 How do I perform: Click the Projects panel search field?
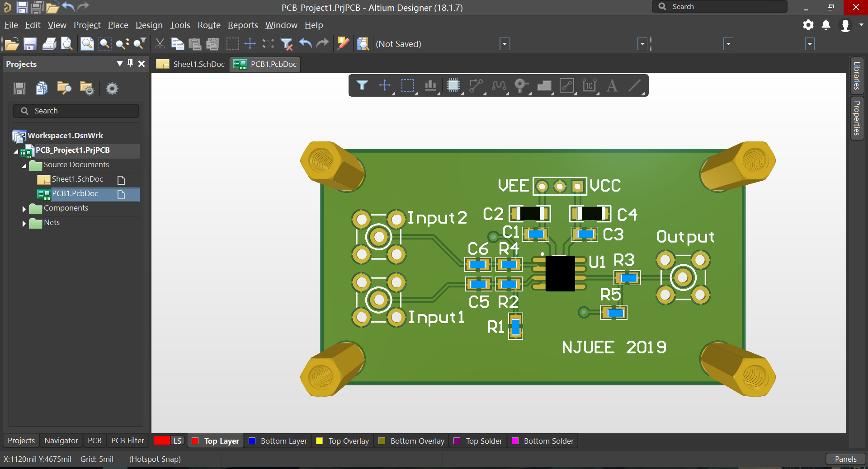pos(76,111)
